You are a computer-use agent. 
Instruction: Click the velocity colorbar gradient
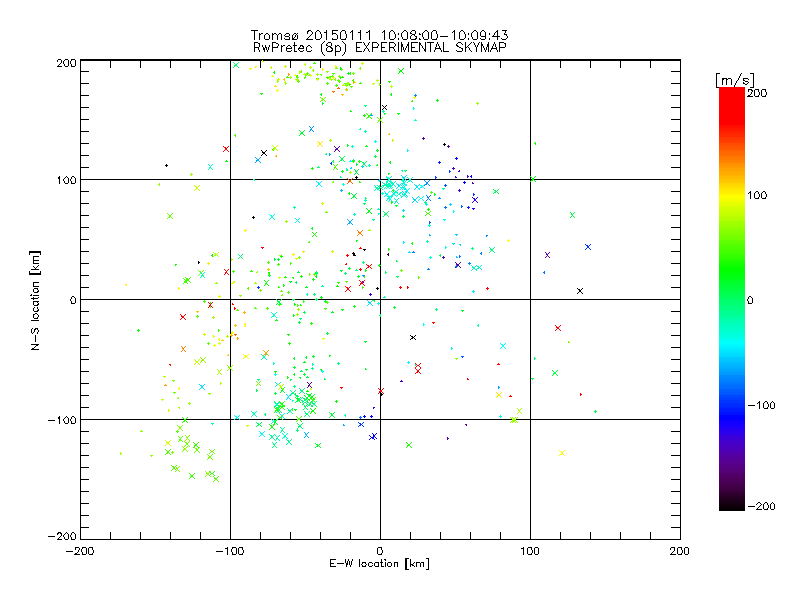(x=732, y=298)
